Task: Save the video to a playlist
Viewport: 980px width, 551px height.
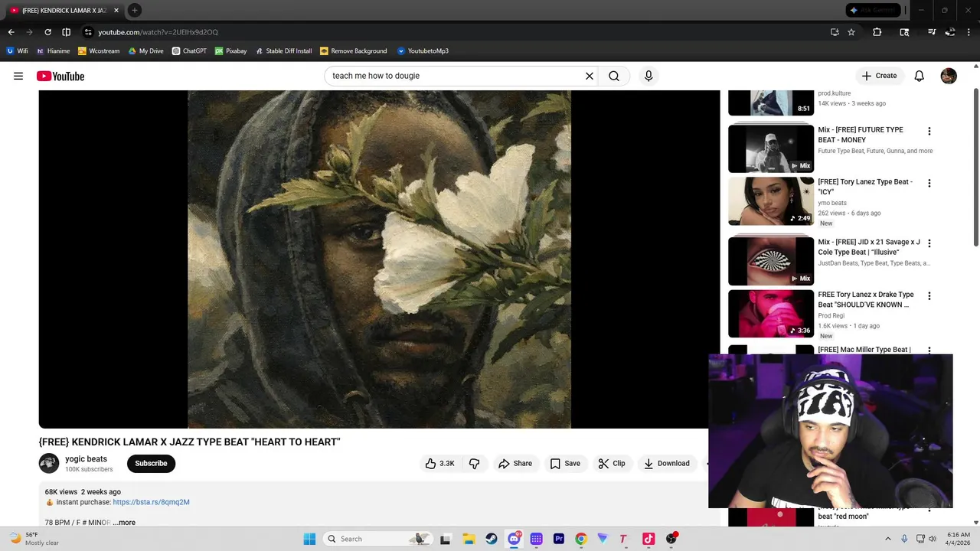Action: (565, 463)
